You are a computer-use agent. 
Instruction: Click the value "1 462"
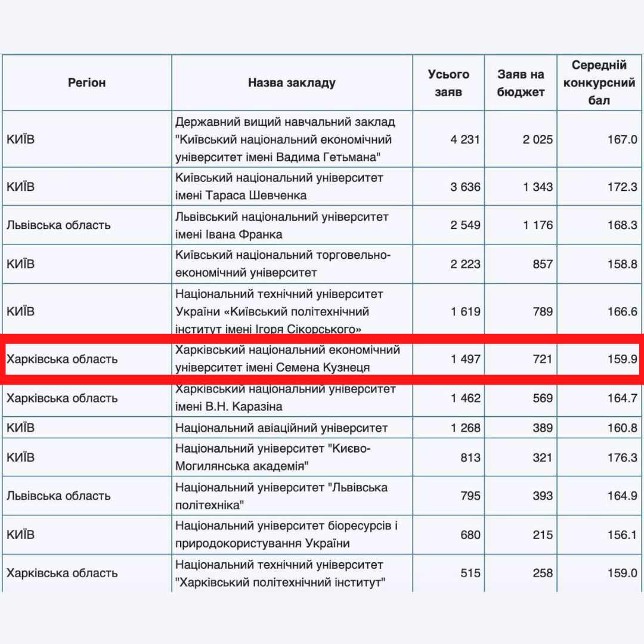tap(465, 398)
